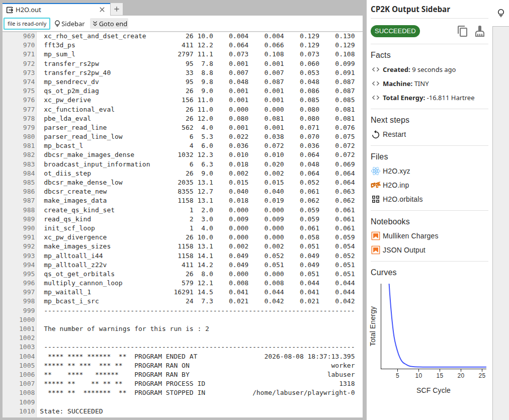
Task: Click the copy icon in sidebar header
Action: tap(462, 31)
